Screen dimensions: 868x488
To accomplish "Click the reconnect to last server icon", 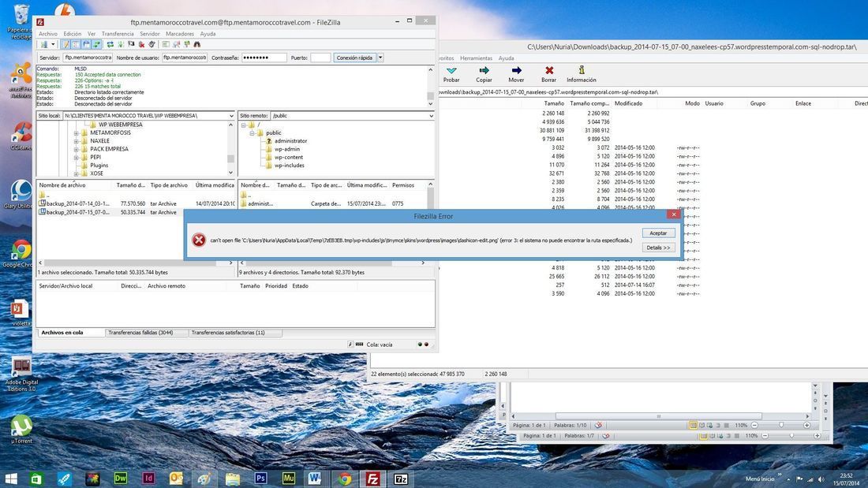I will click(x=152, y=44).
